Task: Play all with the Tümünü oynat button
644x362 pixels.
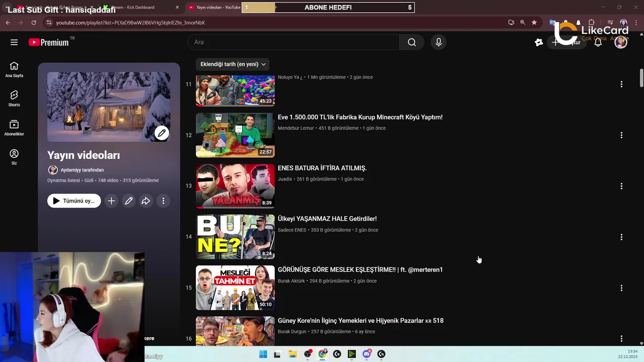Action: 74,201
